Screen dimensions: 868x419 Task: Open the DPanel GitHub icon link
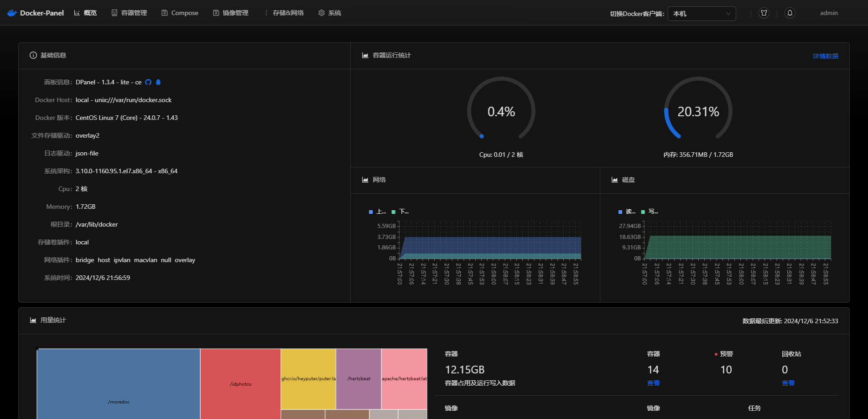coord(148,82)
